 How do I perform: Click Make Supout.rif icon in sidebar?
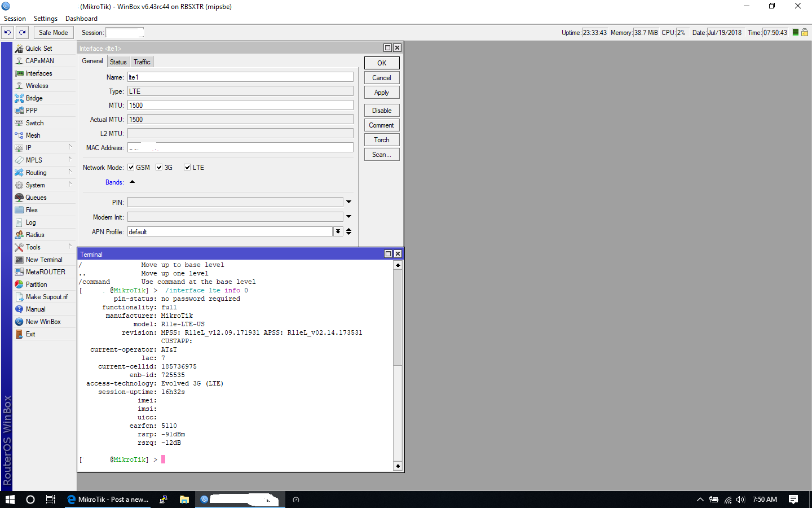pos(19,297)
